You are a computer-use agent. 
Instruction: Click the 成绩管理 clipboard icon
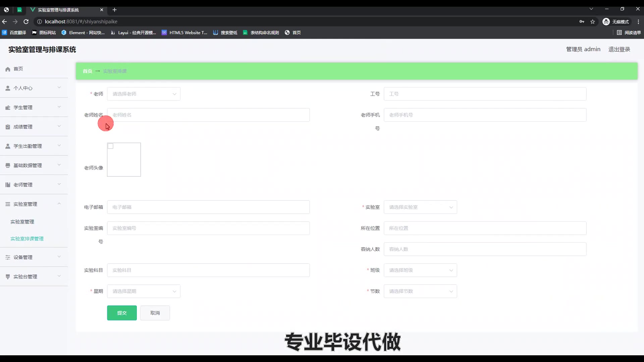[8, 127]
